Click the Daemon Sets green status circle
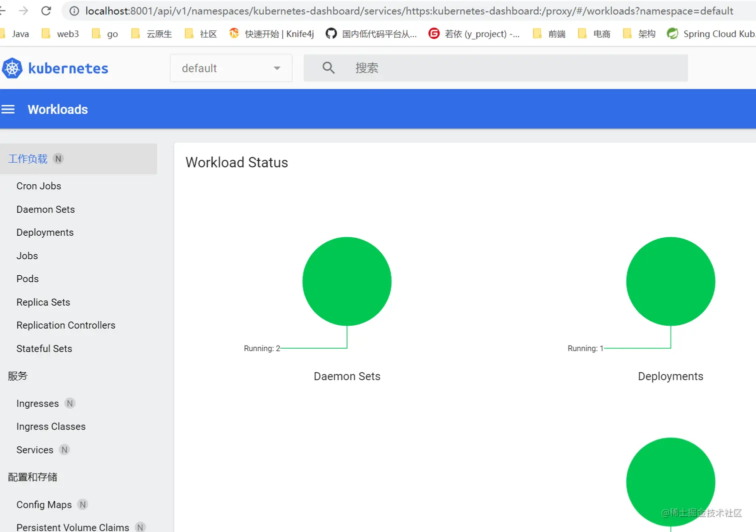Image resolution: width=756 pixels, height=532 pixels. coord(347,281)
